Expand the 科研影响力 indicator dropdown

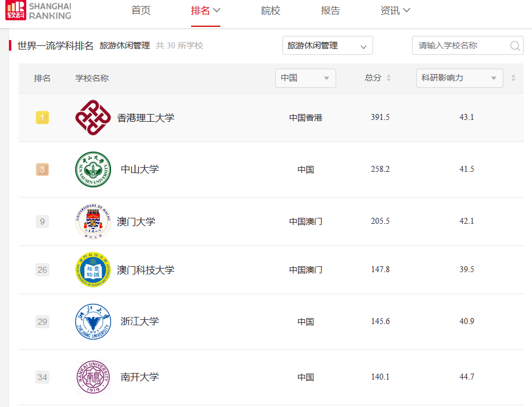coord(459,78)
